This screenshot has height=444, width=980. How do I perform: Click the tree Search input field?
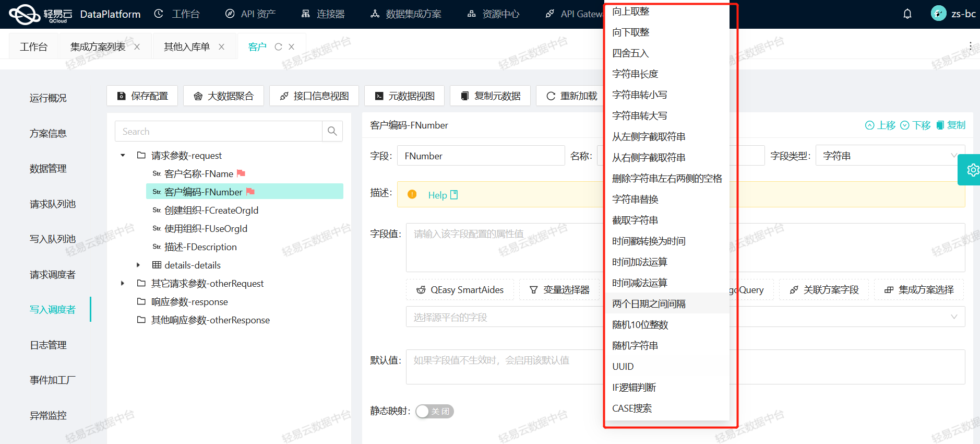[x=219, y=131]
